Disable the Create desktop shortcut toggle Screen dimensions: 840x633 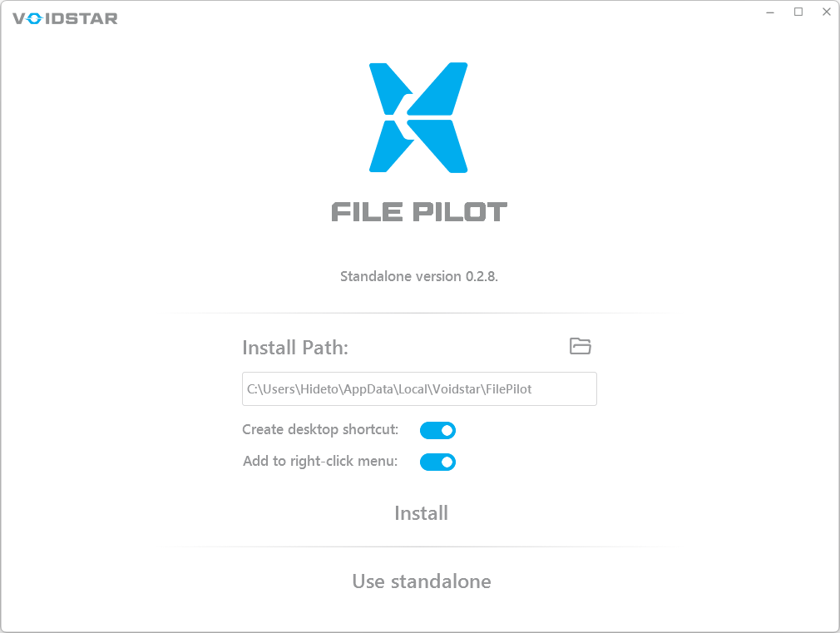point(437,430)
